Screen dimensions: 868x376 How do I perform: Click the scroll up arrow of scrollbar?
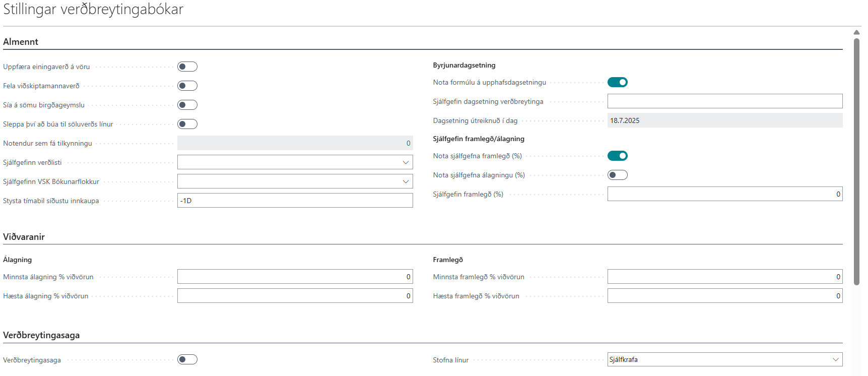856,32
